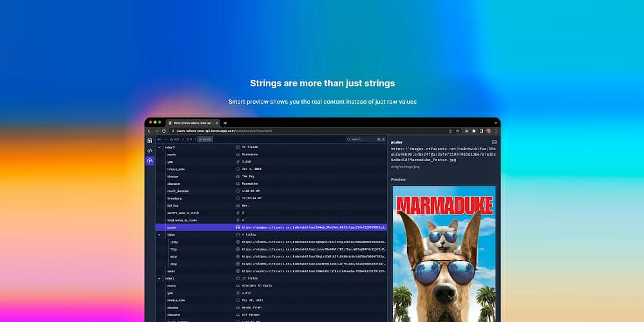This screenshot has width=644, height=322.
Task: Reload the page with the refresh icon
Action: pyautogui.click(x=164, y=131)
